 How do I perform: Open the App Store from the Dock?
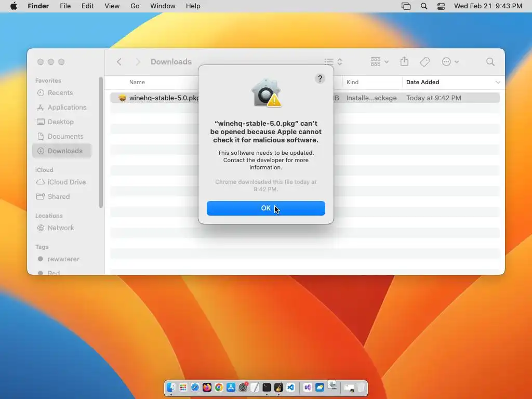pos(231,387)
